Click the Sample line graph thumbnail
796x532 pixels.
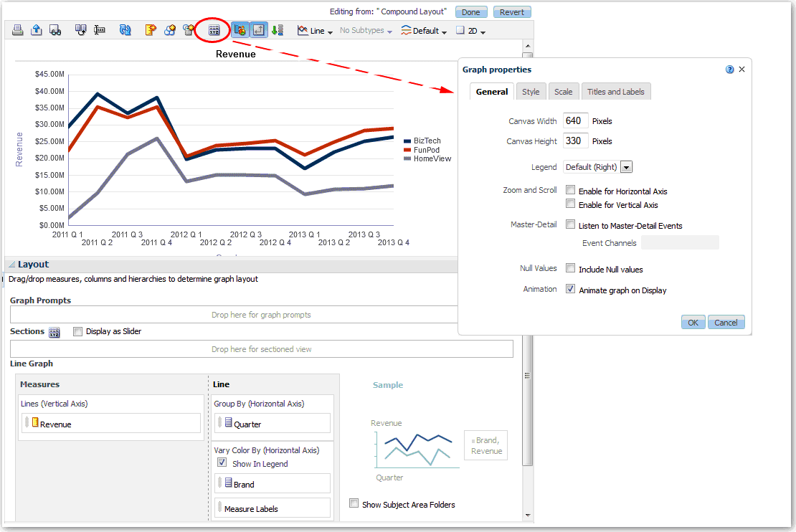pos(416,450)
